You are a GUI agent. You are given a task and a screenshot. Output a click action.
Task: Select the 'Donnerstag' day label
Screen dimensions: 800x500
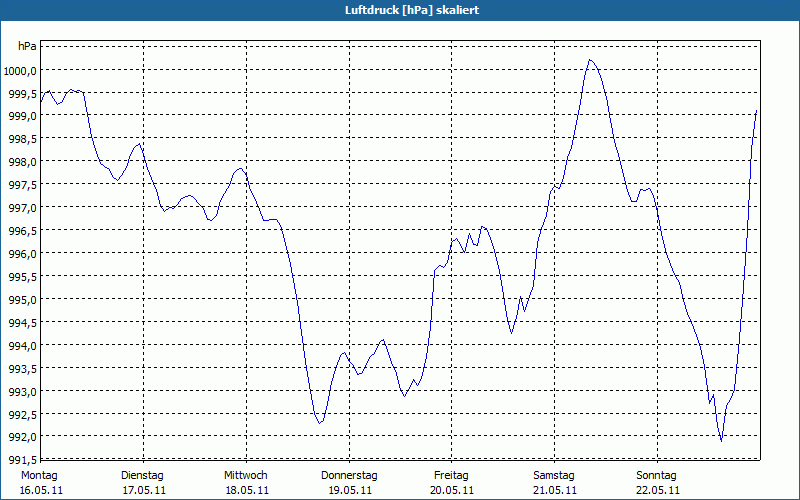349,476
